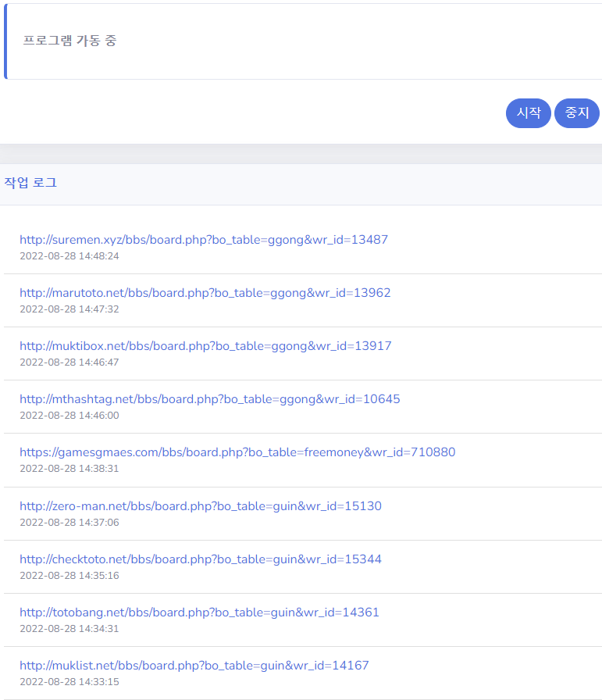Select timestamp 2022-08-28 14:38:31
Viewport: 602px width, 700px height.
[x=69, y=469]
